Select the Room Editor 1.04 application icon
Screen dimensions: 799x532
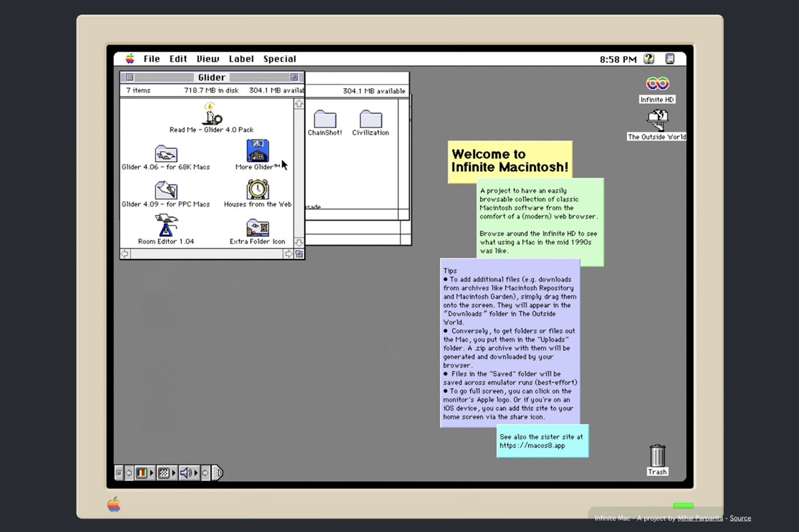[166, 225]
